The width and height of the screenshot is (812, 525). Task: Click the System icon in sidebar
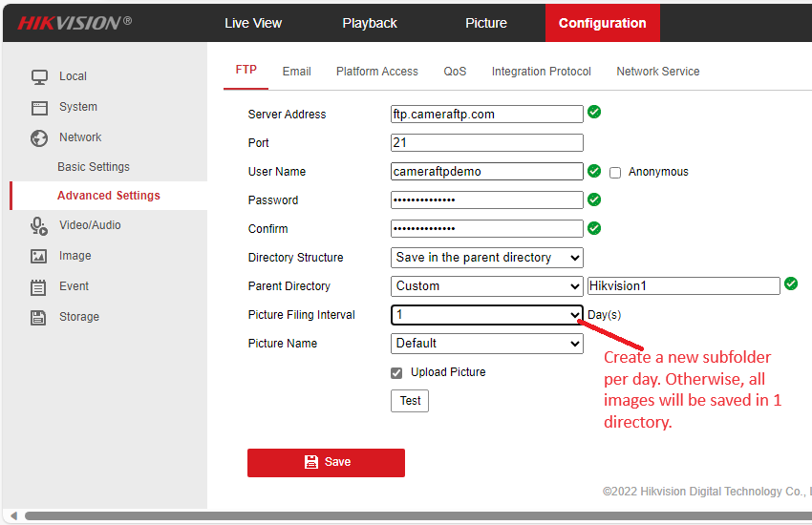point(39,108)
